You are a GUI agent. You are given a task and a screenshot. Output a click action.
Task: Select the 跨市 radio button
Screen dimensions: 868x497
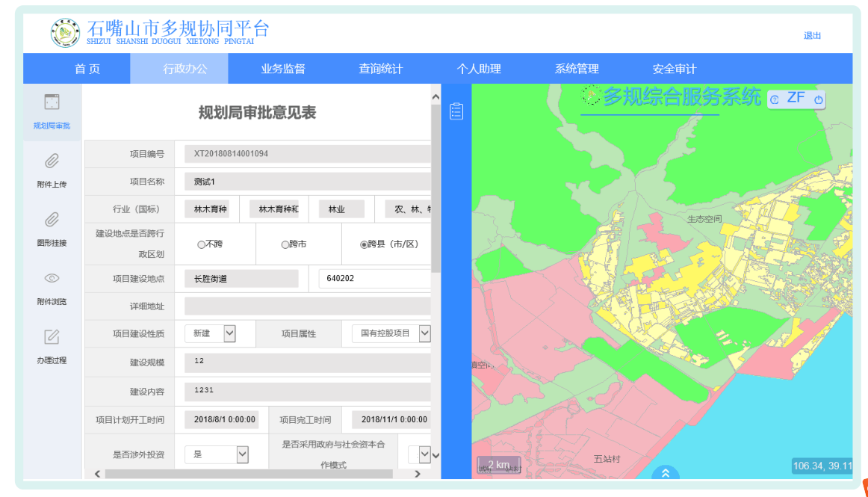coord(285,244)
